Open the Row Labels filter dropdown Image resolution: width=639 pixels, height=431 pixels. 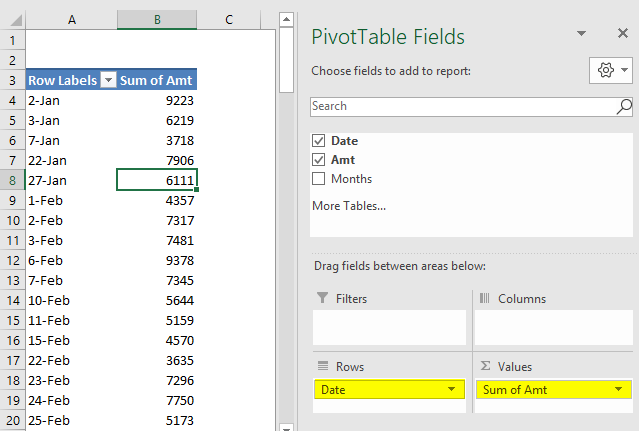108,80
